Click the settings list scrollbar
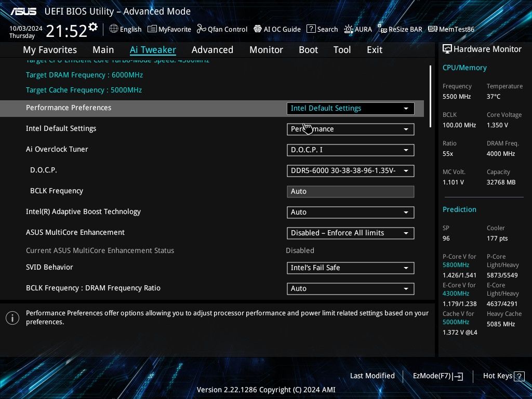This screenshot has width=532, height=399. pos(430,96)
